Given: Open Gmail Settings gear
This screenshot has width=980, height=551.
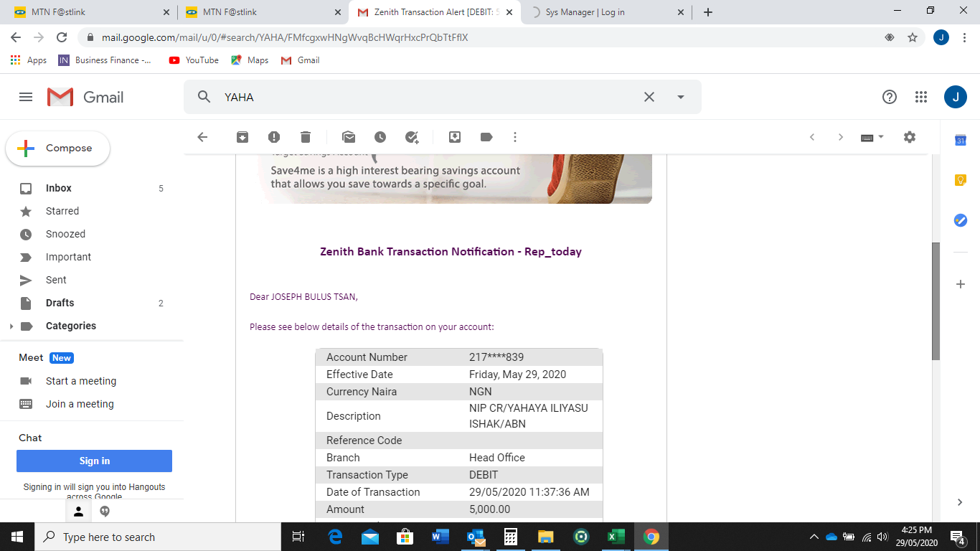Looking at the screenshot, I should [x=910, y=137].
